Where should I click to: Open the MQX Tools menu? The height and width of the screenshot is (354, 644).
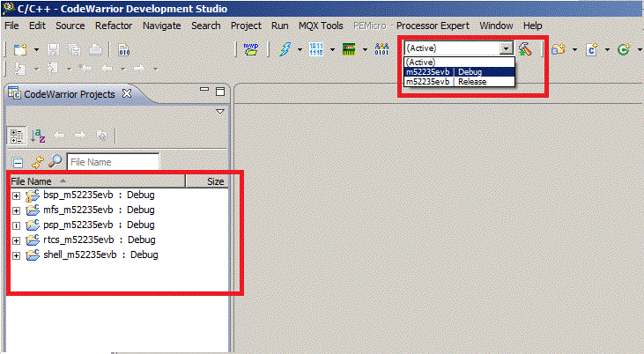321,26
